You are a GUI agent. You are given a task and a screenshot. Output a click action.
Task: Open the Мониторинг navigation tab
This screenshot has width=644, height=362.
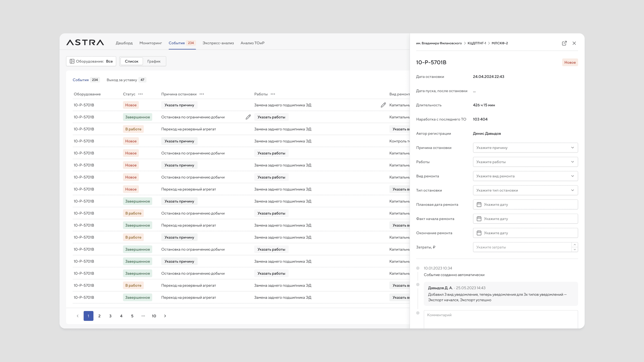(150, 43)
